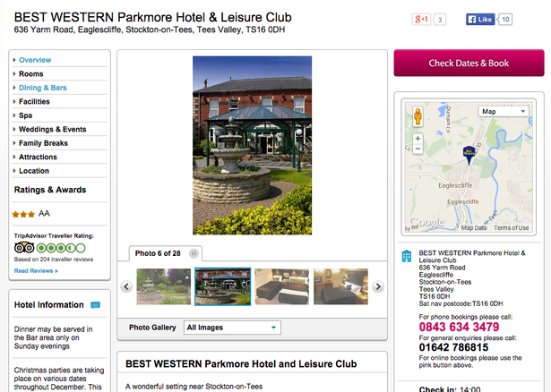Viewport: 551px width, 392px height.
Task: Click the Google +1 button
Action: [x=421, y=19]
